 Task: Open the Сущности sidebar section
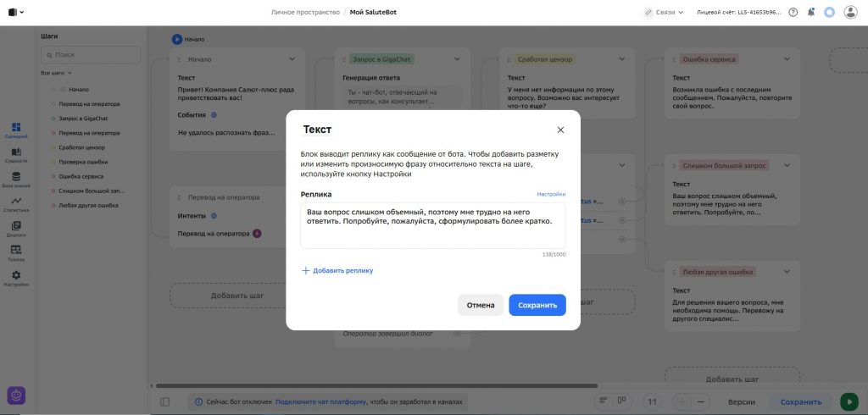point(16,155)
